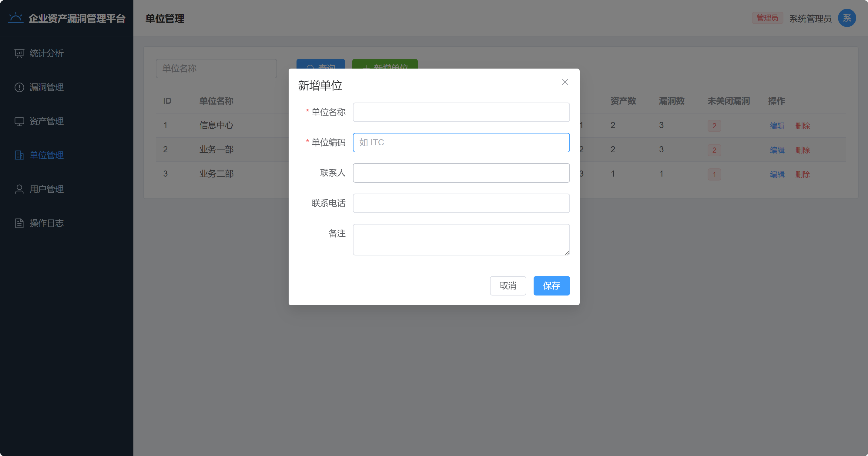This screenshot has width=868, height=456.
Task: Click the 单位名称 search box
Action: (216, 69)
